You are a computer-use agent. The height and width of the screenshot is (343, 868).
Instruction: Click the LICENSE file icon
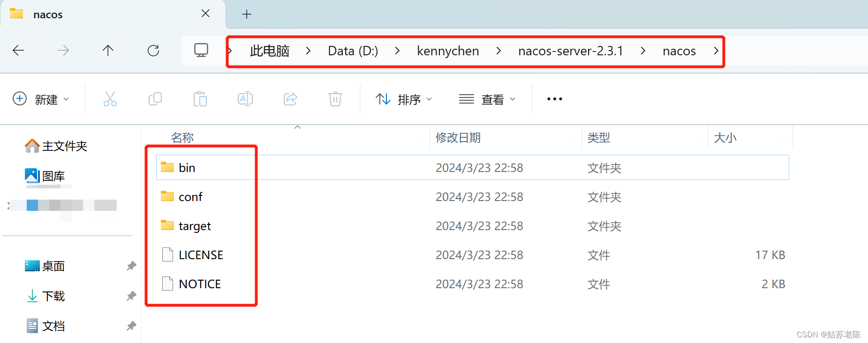coord(167,254)
